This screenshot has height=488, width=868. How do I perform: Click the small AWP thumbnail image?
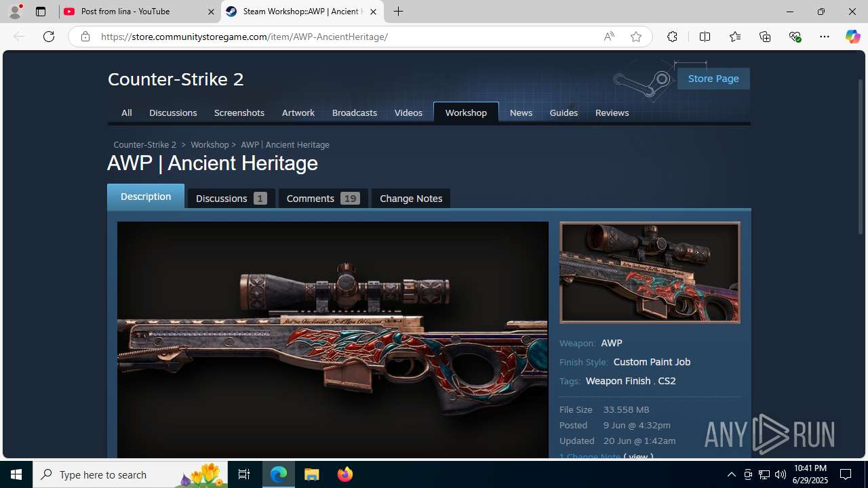click(x=650, y=272)
